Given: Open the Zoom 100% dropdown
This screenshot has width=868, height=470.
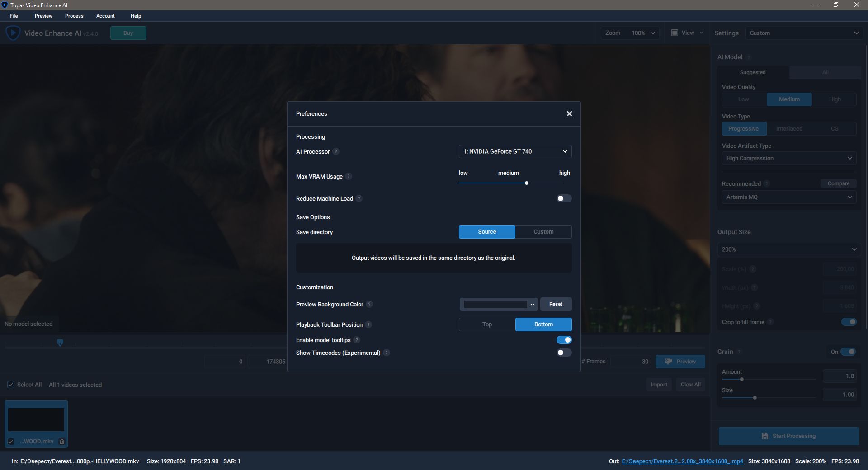Looking at the screenshot, I should tap(630, 33).
